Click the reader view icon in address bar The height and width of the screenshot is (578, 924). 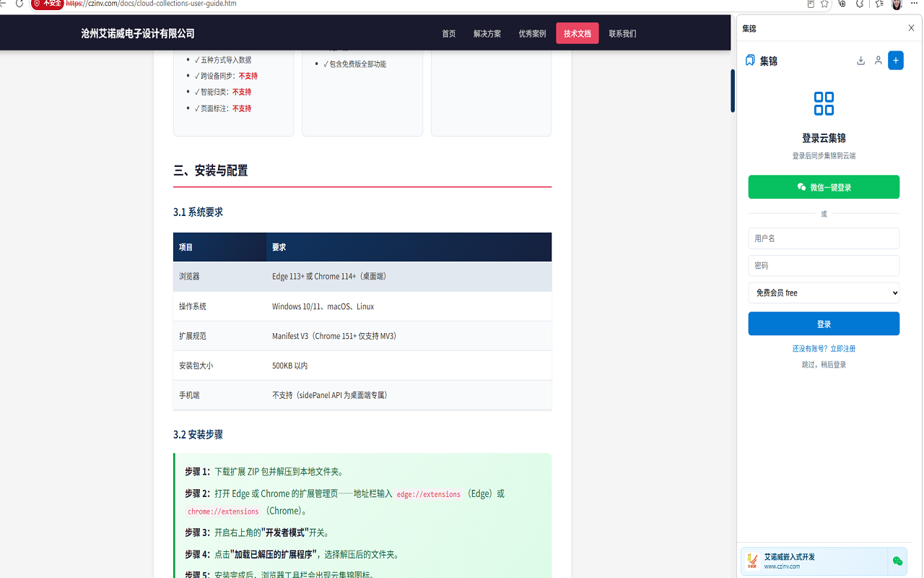(x=811, y=4)
